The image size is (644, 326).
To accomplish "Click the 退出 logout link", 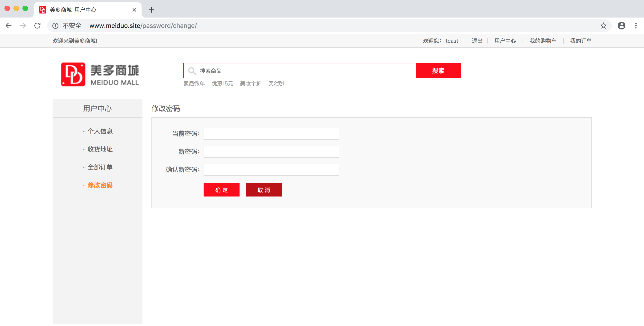I will 477,41.
